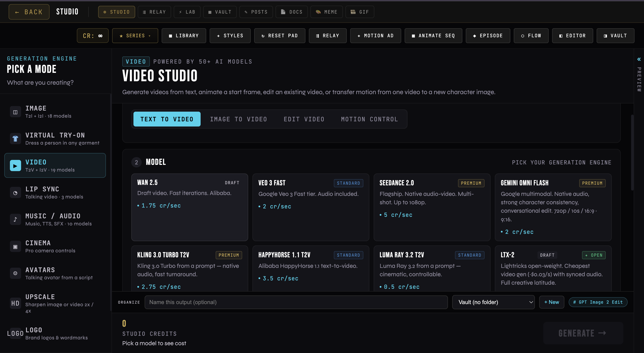Click the main content vertical scrollbar

coord(632,153)
